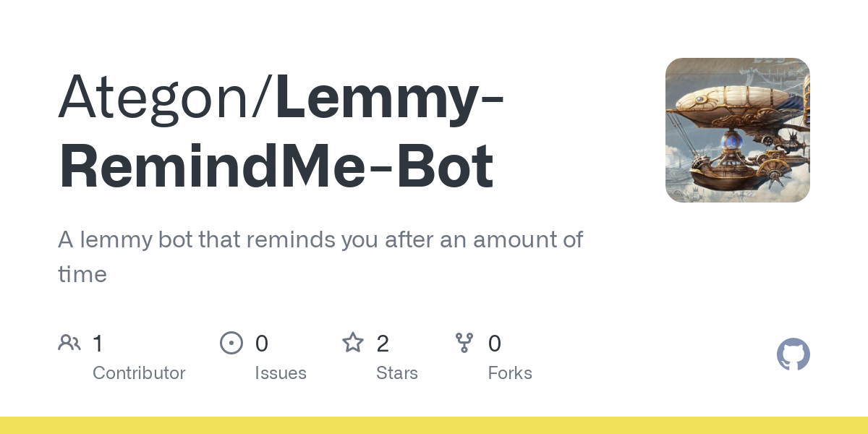Click the contributors people icon
Screen dimensions: 868x434
(69, 342)
